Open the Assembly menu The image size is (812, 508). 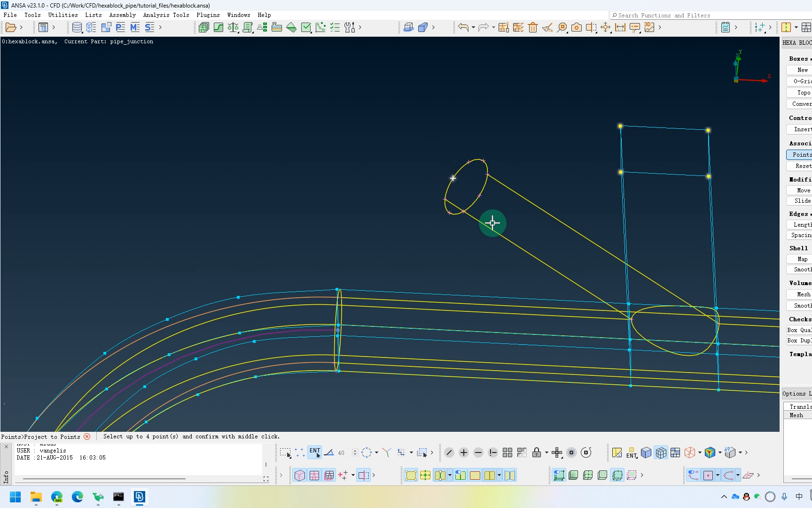[122, 15]
